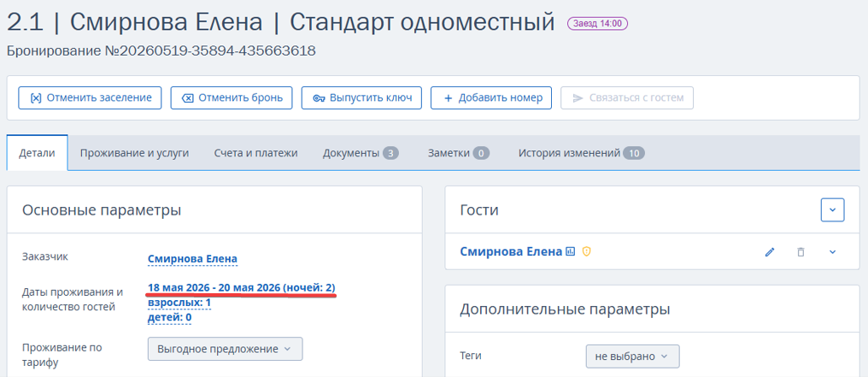Click the История изменений count badge 10
This screenshot has width=868, height=377.
click(x=634, y=153)
